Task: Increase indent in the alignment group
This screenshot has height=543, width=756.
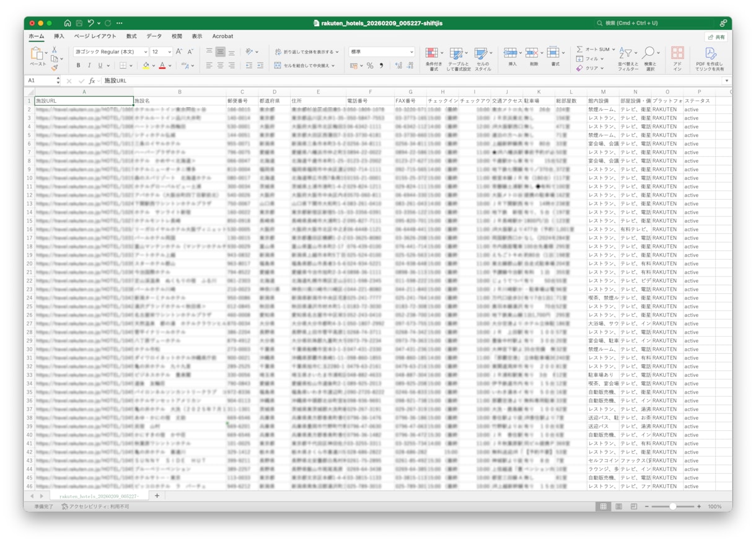Action: pyautogui.click(x=261, y=65)
